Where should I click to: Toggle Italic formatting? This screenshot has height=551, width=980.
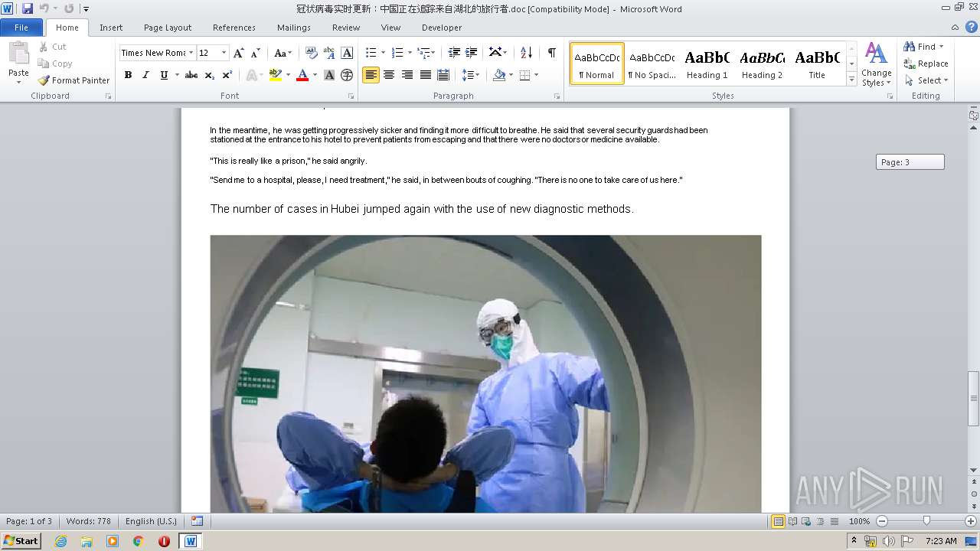[x=145, y=75]
